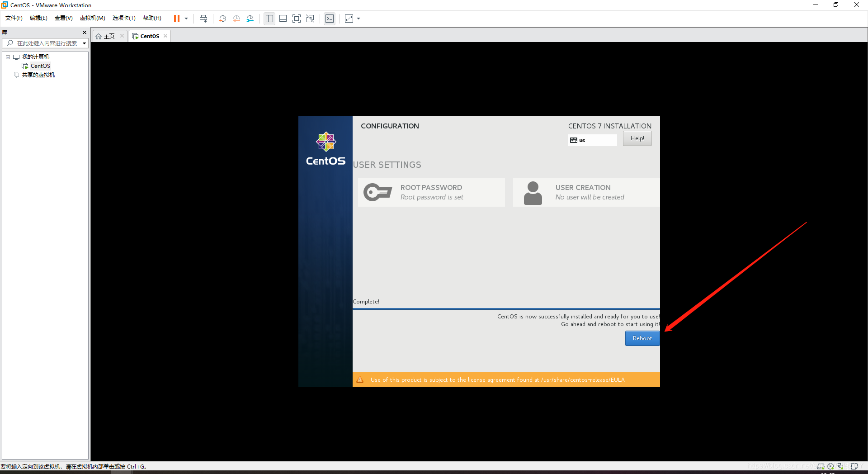This screenshot has height=474, width=868.
Task: Click the stretch guest display icon
Action: click(349, 19)
